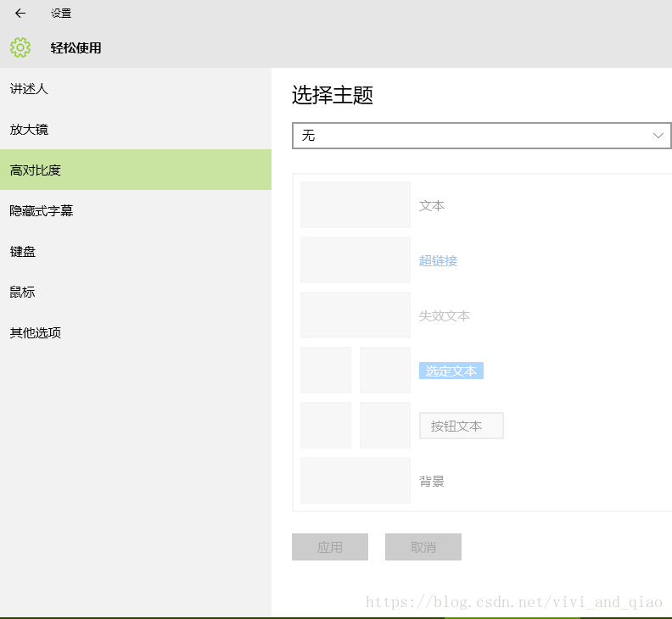Click the 取消 button
This screenshot has width=672, height=619.
point(423,547)
